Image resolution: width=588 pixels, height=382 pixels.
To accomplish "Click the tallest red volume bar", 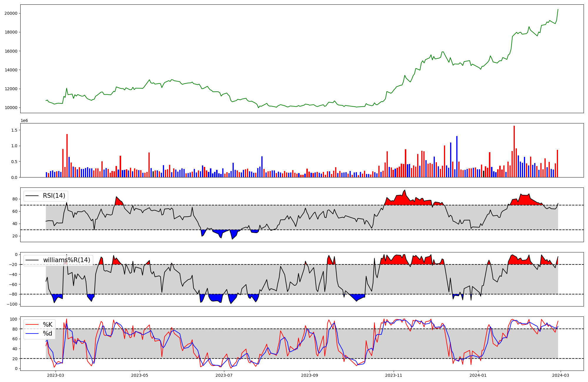I will point(514,151).
